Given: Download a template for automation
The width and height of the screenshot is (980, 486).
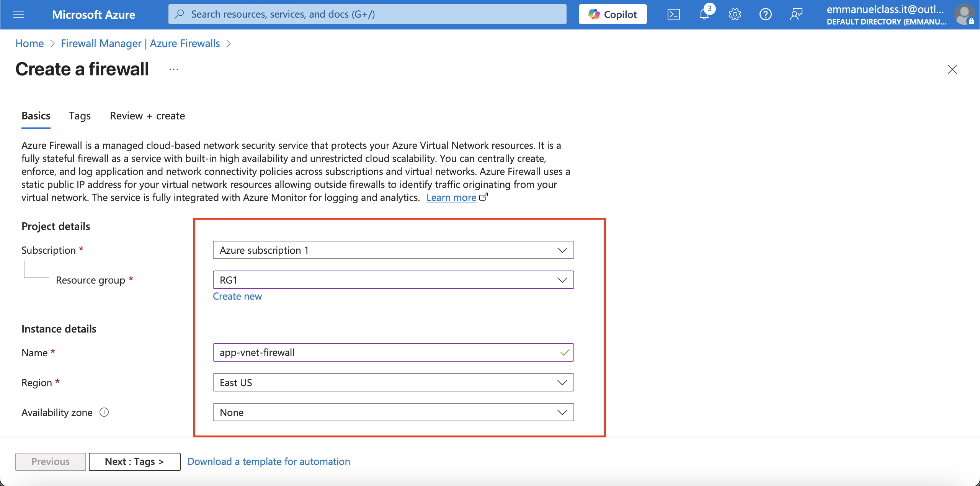Looking at the screenshot, I should click(269, 462).
